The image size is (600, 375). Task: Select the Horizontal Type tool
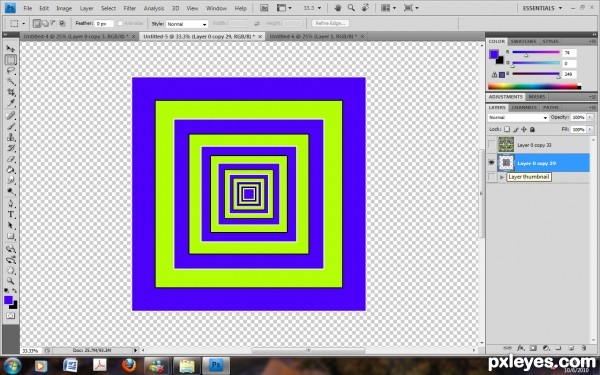point(11,215)
